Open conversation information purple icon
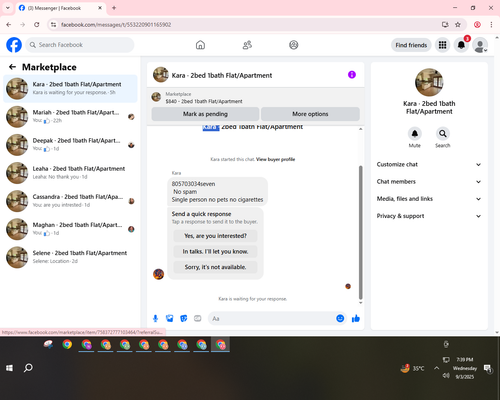The height and width of the screenshot is (400, 500). click(352, 75)
